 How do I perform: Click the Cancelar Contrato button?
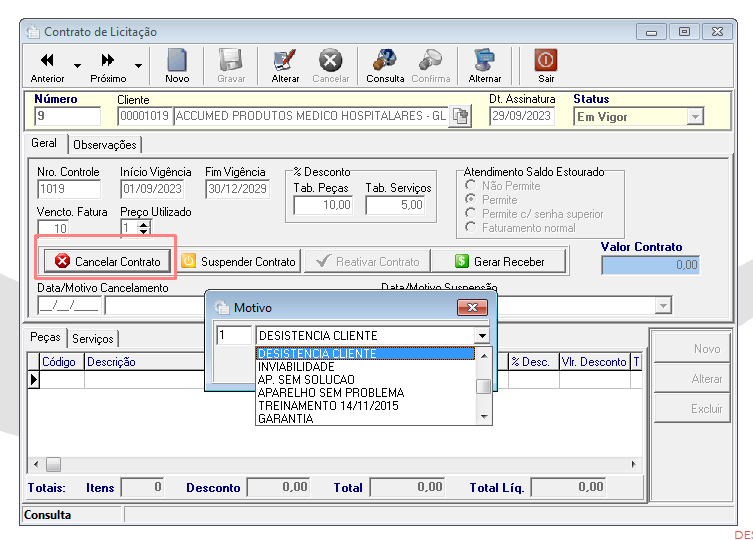tap(108, 261)
